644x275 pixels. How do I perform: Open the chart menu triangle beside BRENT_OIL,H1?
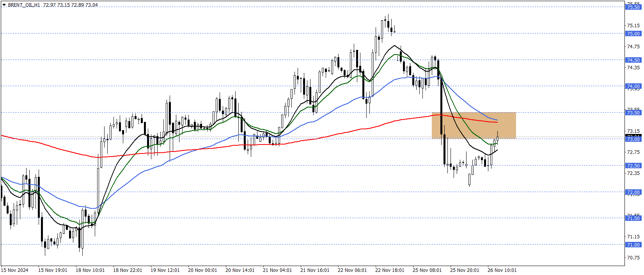4,5
